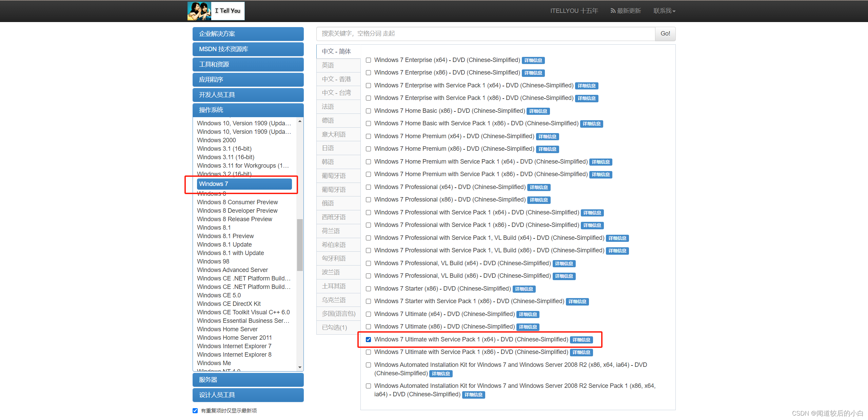The width and height of the screenshot is (868, 420).
Task: Show details badge for Windows 7 Ultimate SP1 (x64)
Action: tap(581, 340)
